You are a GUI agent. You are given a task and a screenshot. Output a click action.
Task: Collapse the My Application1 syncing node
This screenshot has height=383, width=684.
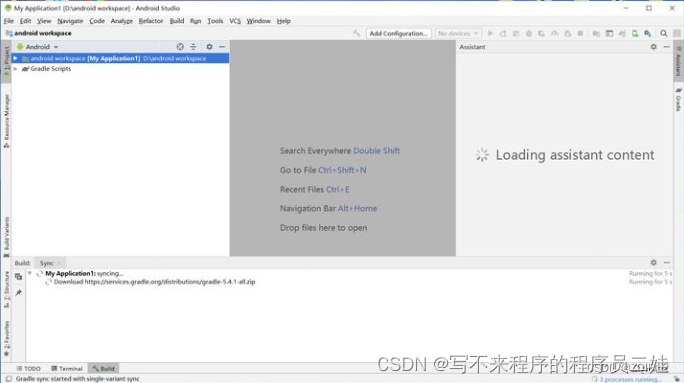click(30, 274)
